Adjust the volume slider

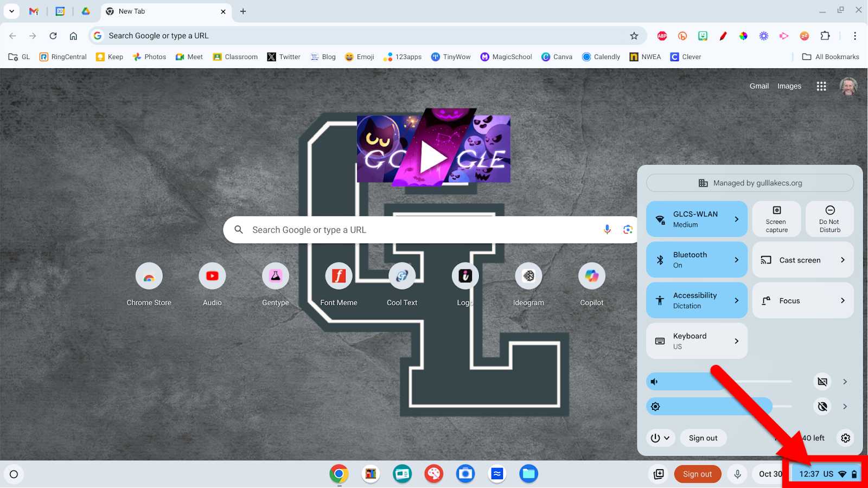tap(719, 382)
